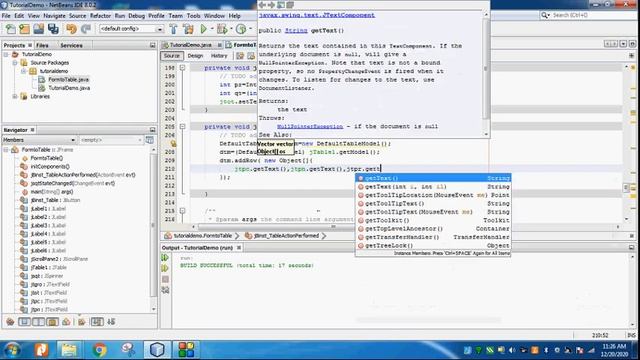Click the NetBeans cube taskbar icon

[x=157, y=350]
